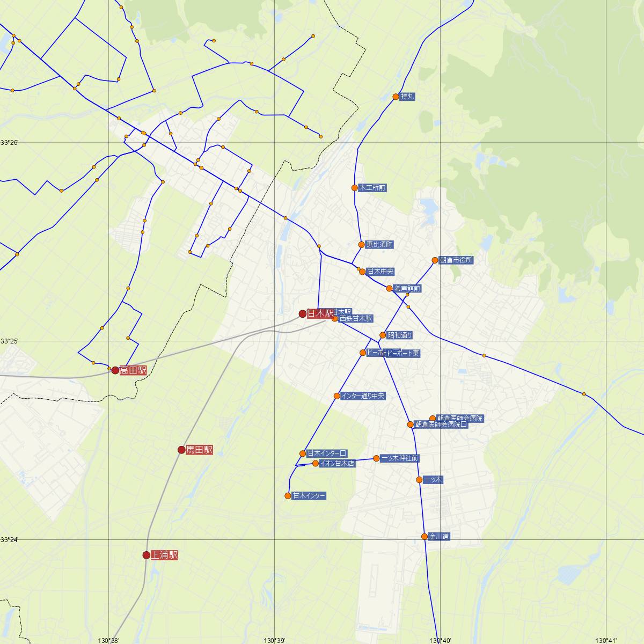
Task: Select the 上浦駅 station marker
Action: click(147, 555)
